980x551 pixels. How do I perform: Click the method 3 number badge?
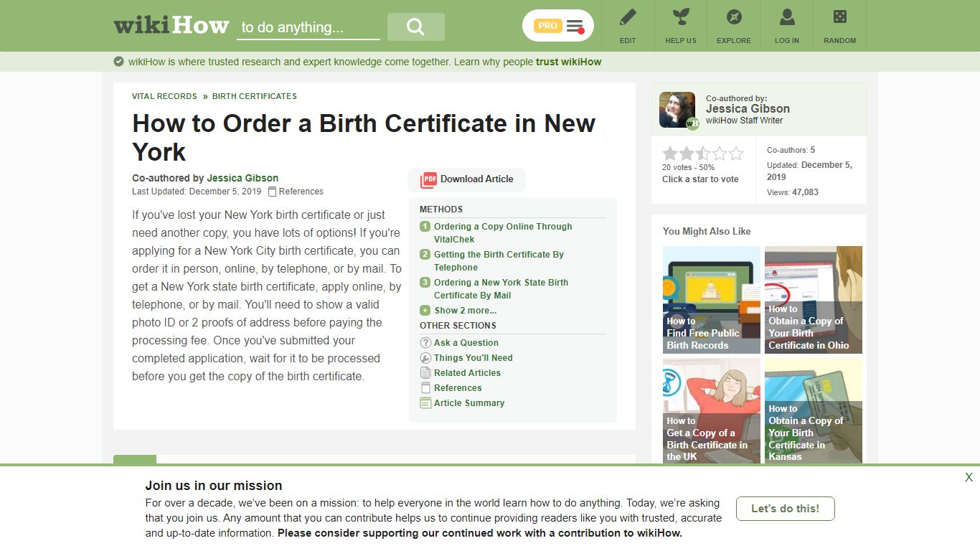[x=425, y=283]
